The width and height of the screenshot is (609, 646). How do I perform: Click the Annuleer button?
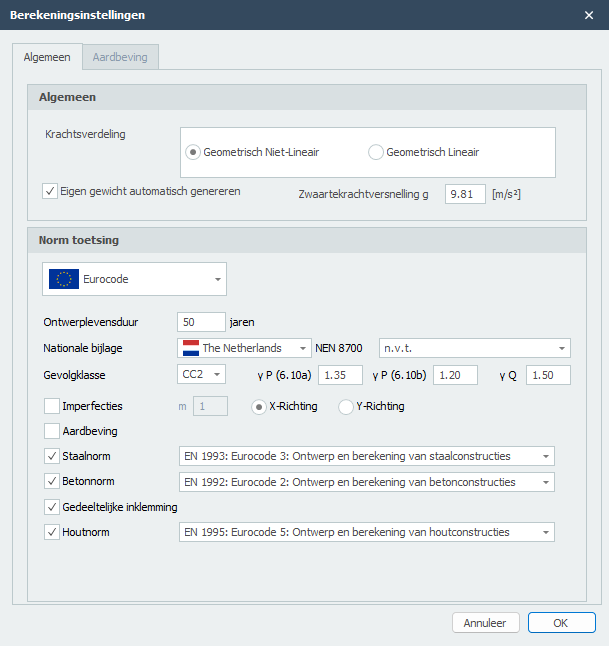(485, 623)
